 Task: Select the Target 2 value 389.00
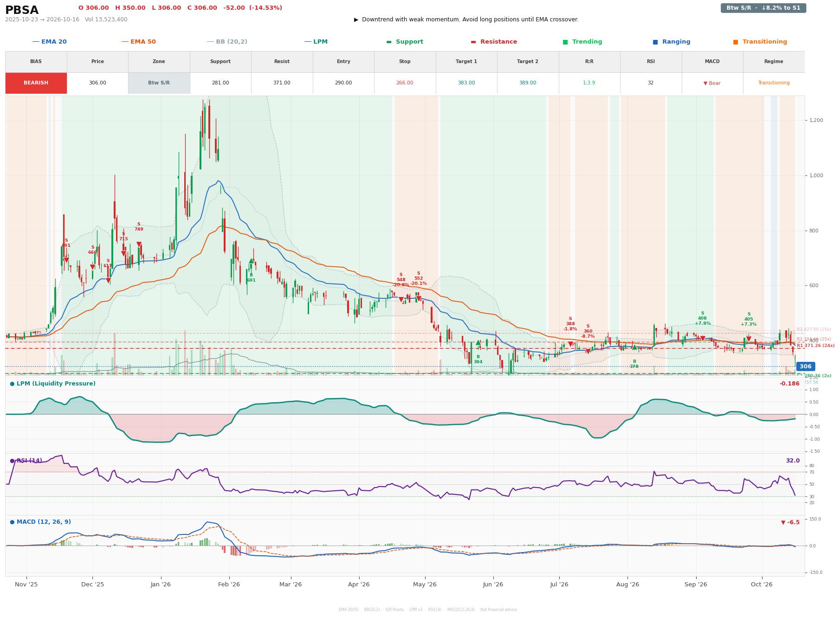click(528, 83)
